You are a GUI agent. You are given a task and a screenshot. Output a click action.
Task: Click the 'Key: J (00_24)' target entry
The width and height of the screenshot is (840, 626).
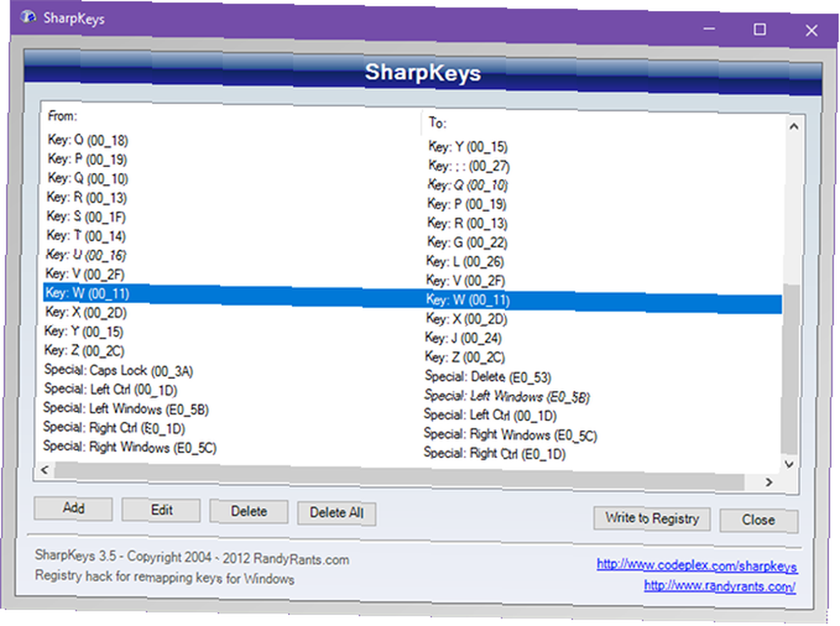click(464, 338)
